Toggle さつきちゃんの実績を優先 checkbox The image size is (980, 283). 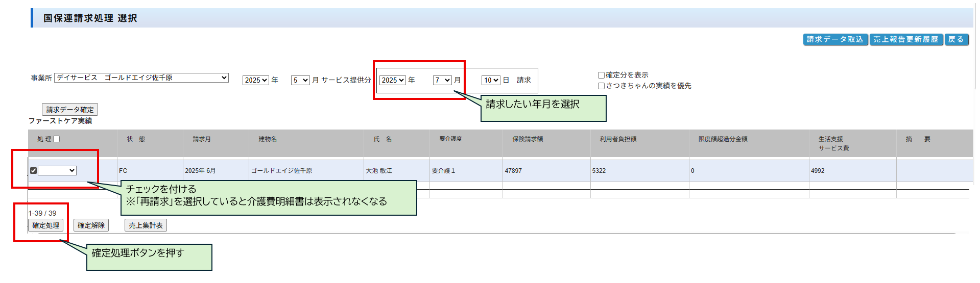pos(601,86)
